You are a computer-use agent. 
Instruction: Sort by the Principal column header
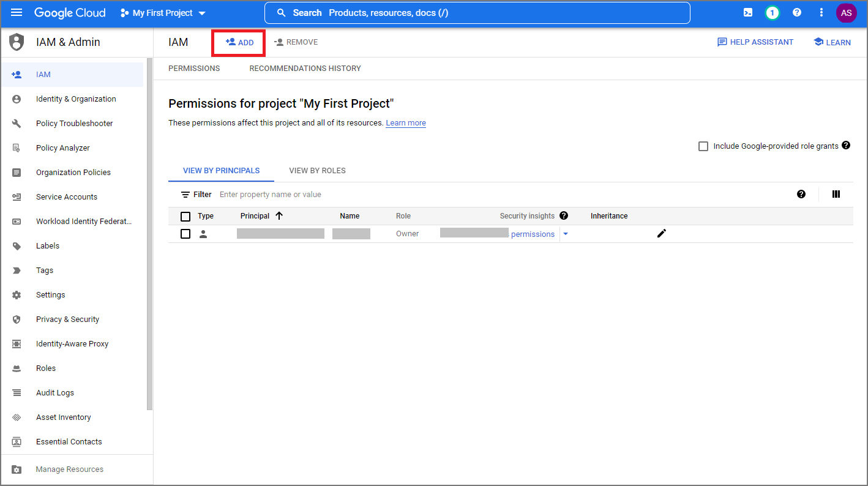(x=261, y=216)
